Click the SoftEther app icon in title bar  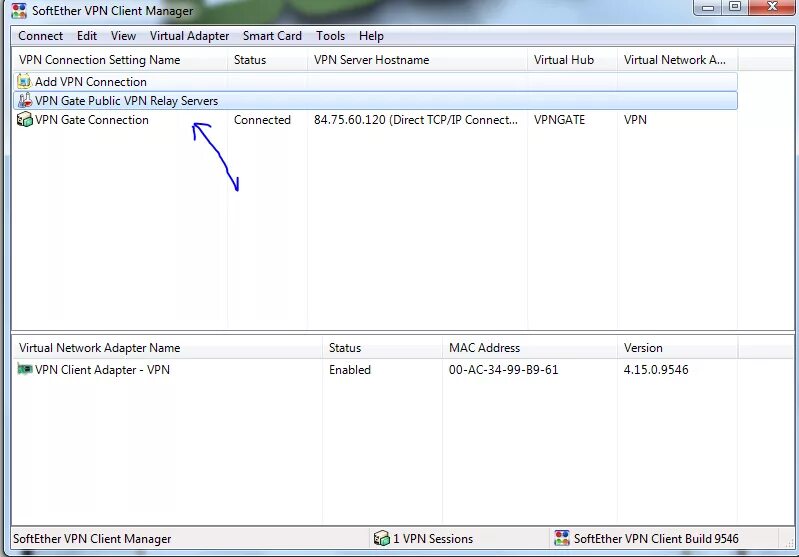click(19, 11)
